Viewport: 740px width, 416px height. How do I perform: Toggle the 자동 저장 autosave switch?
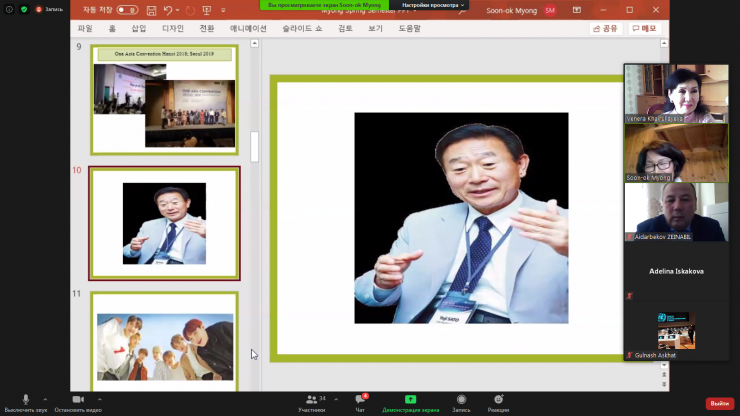coord(126,10)
